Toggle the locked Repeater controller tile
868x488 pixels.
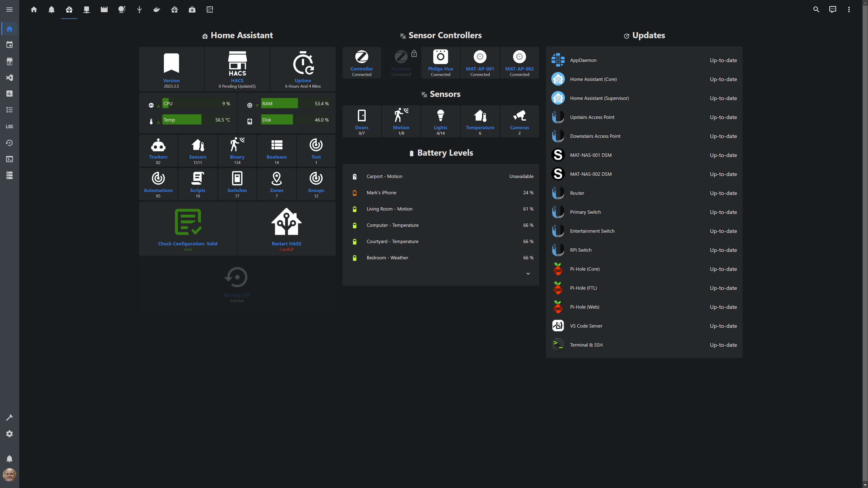point(401,63)
